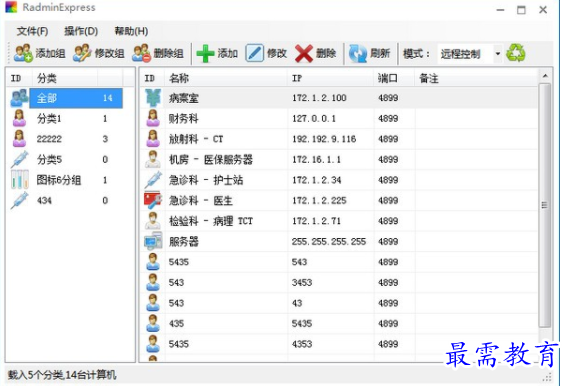Select the 全部 group row

65,98
